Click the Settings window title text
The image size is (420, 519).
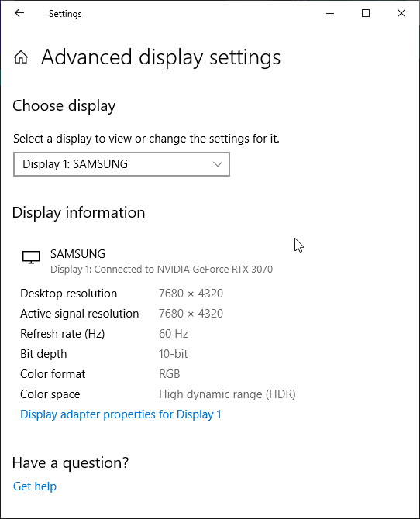pyautogui.click(x=65, y=14)
